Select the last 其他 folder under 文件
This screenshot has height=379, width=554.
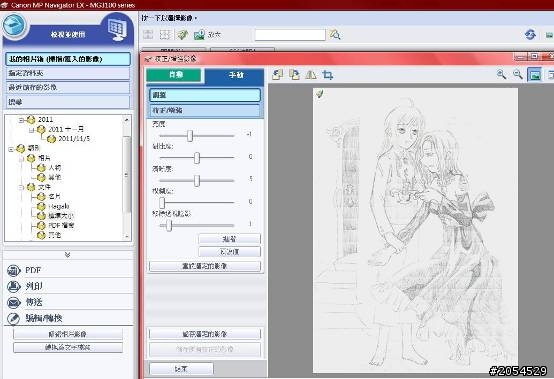[55, 235]
